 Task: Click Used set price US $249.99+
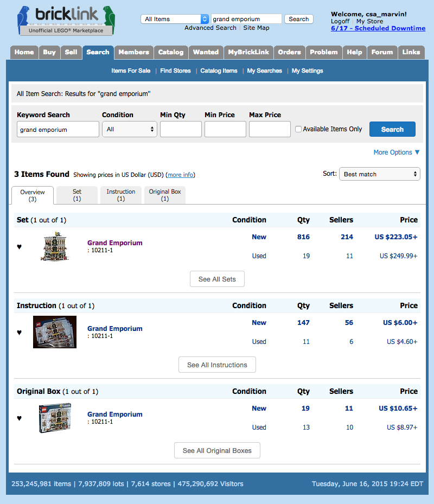point(399,256)
